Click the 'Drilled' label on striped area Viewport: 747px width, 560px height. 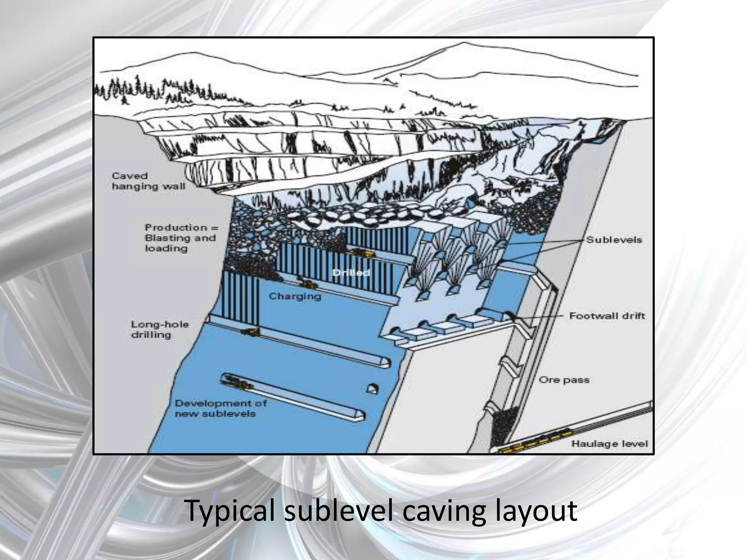(x=351, y=273)
